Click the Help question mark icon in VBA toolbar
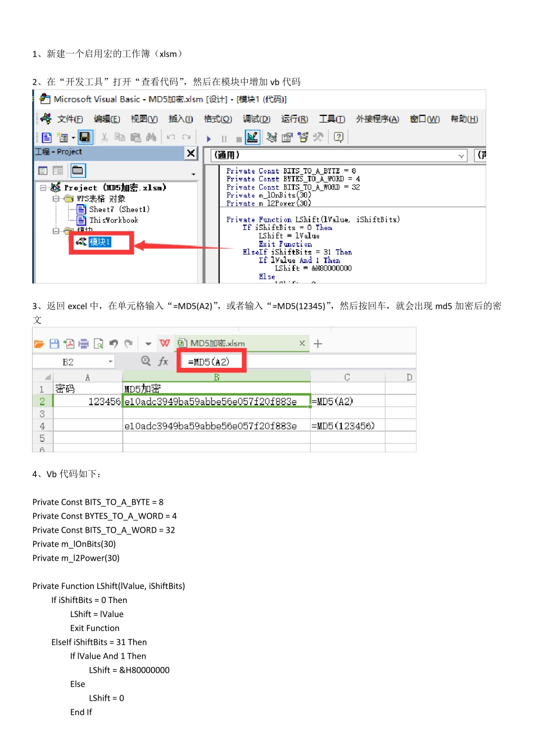This screenshot has height=756, width=534. [338, 137]
